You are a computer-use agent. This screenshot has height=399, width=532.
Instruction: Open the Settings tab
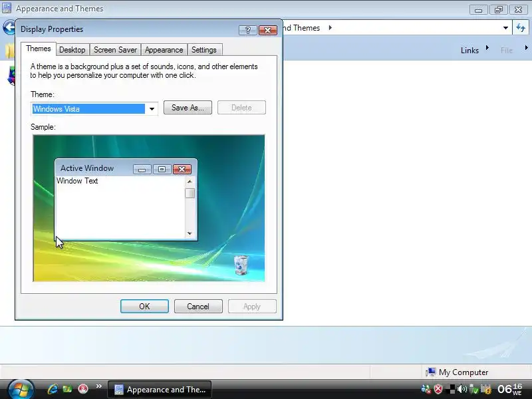(204, 49)
